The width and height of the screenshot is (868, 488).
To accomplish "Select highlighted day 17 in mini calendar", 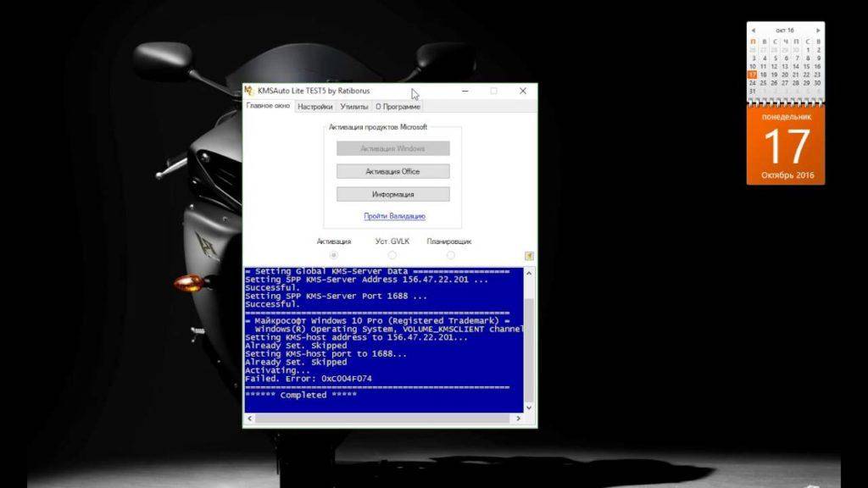I will tap(753, 75).
